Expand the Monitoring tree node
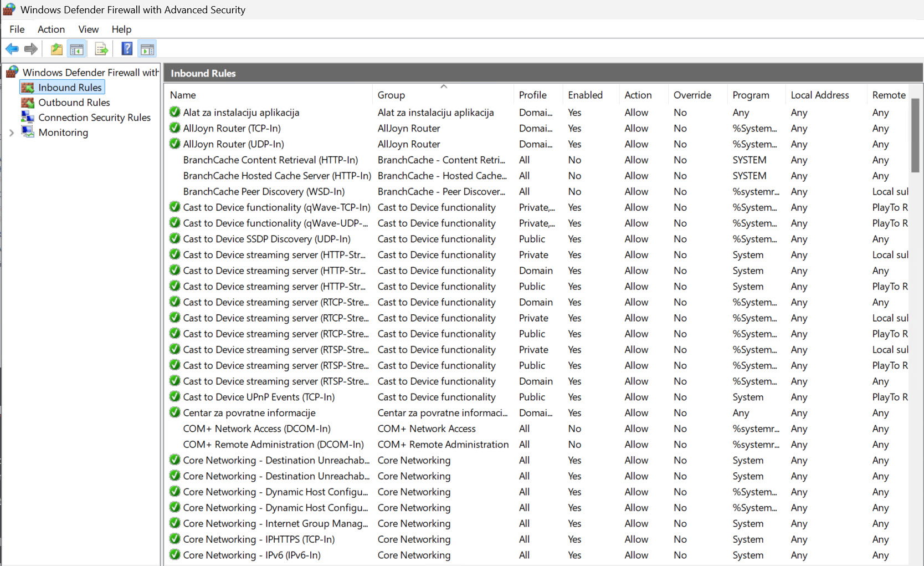 pos(12,132)
